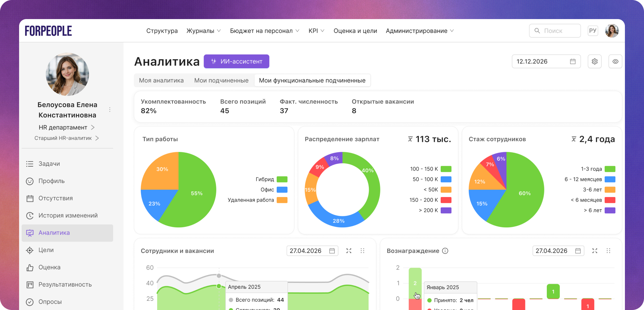Viewport: 644px width, 310px height.
Task: Click the green Гибрид legend swatch
Action: [x=282, y=179]
